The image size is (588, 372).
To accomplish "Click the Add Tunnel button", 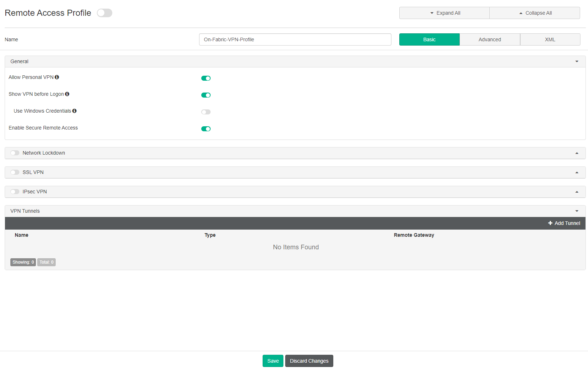I will [564, 223].
